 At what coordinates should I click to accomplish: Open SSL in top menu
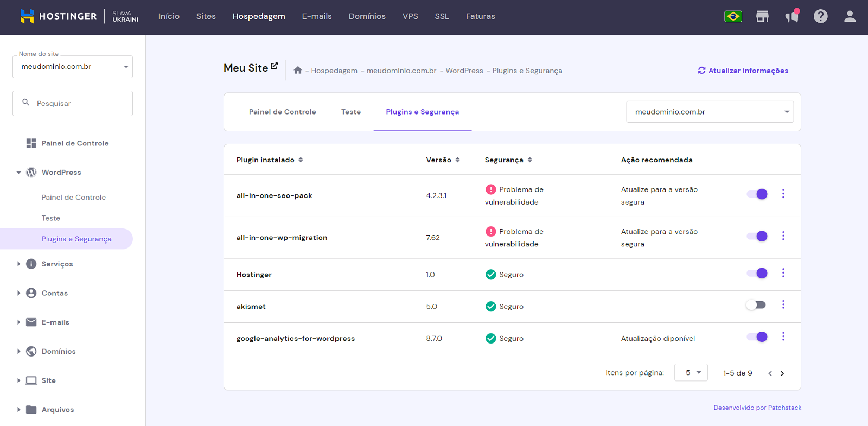[x=442, y=16]
